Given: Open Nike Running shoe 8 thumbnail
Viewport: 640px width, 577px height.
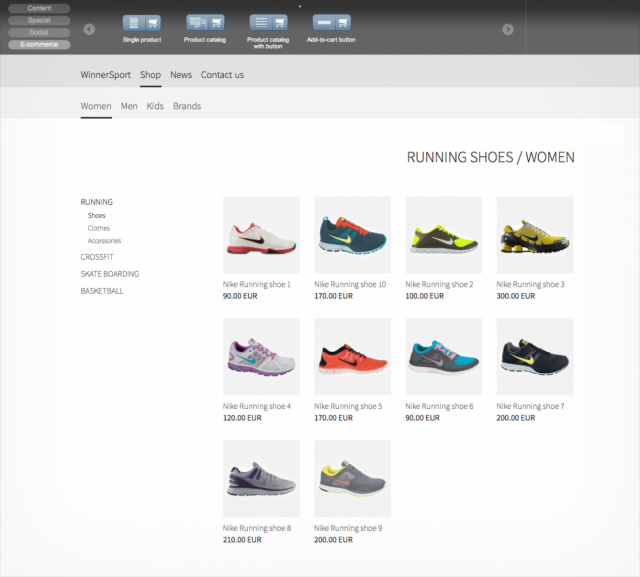Looking at the screenshot, I should (261, 479).
